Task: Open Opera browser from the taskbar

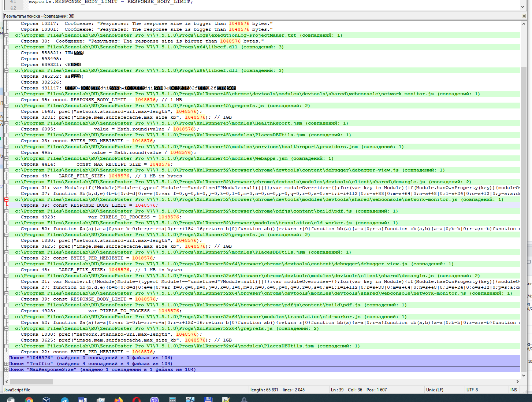Action: [x=136, y=399]
